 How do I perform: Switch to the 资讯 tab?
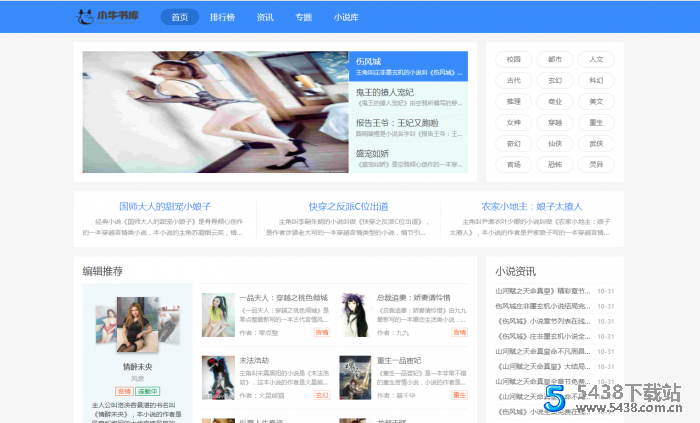[x=265, y=17]
